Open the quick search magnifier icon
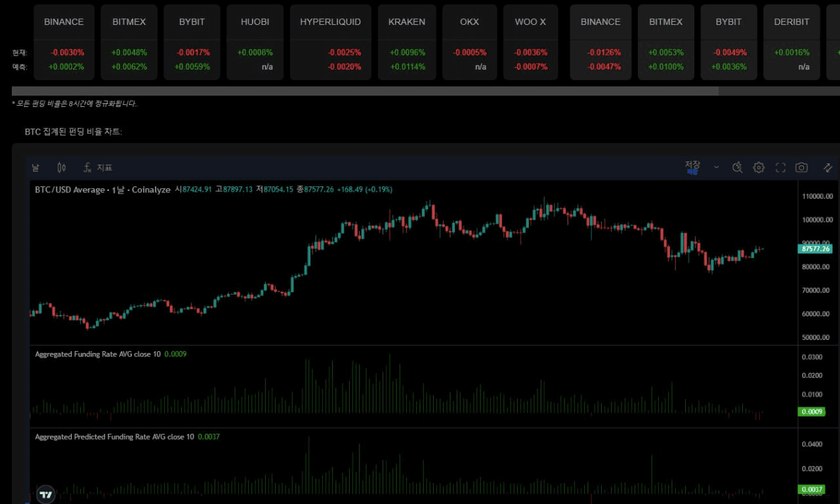This screenshot has height=504, width=840. tap(737, 167)
